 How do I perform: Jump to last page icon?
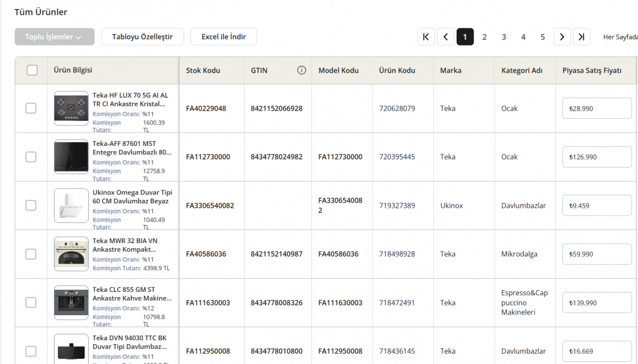coord(581,37)
